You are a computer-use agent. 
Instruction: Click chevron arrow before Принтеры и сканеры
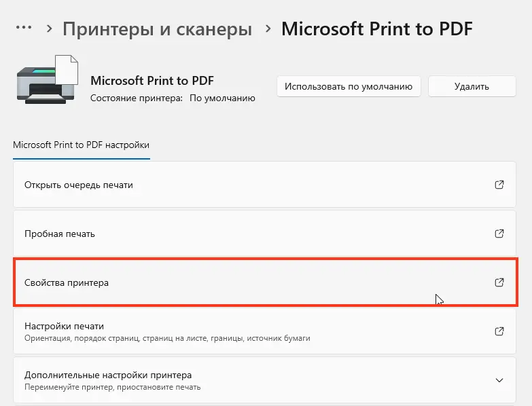[50, 29]
